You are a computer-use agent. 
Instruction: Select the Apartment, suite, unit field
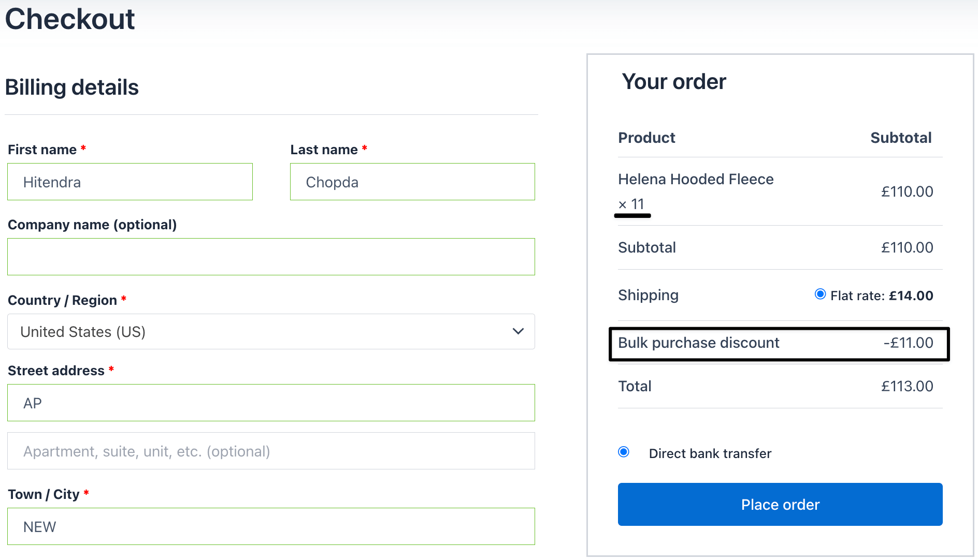coord(270,451)
